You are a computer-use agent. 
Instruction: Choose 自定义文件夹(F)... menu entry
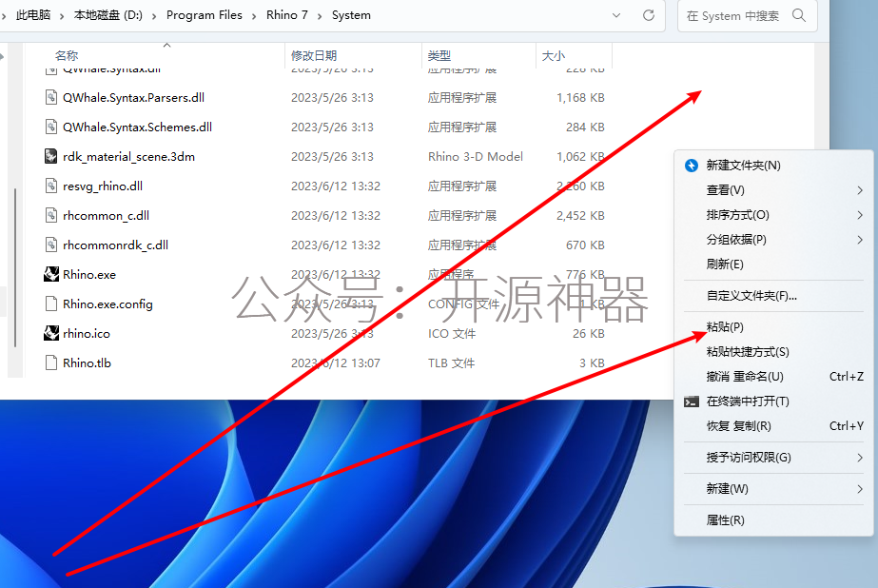click(774, 296)
